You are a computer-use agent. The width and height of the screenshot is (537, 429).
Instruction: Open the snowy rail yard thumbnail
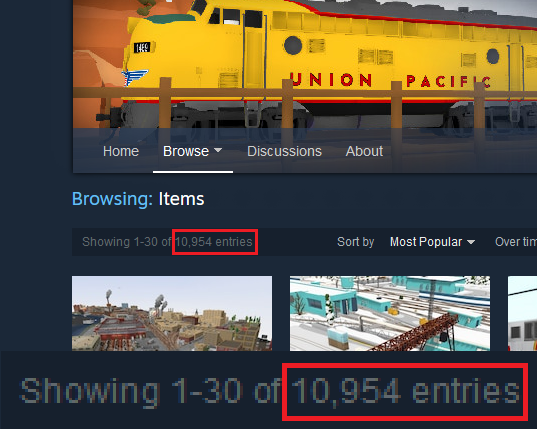coord(390,313)
